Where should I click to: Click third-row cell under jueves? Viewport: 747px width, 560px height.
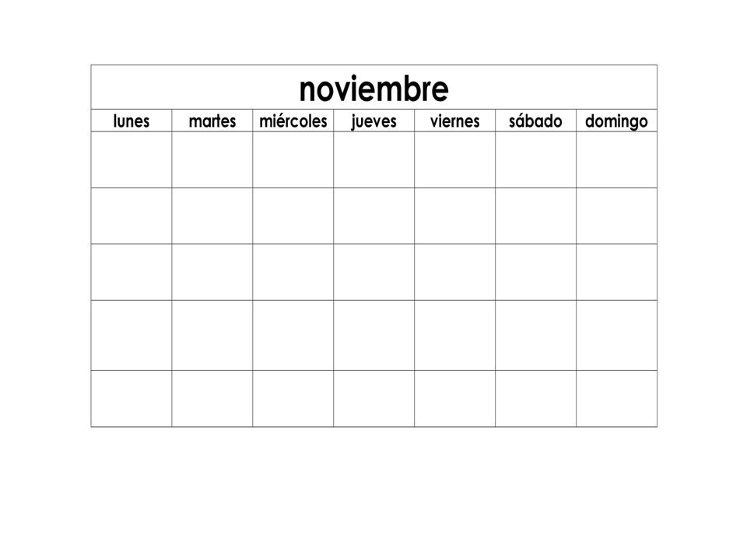pyautogui.click(x=374, y=272)
